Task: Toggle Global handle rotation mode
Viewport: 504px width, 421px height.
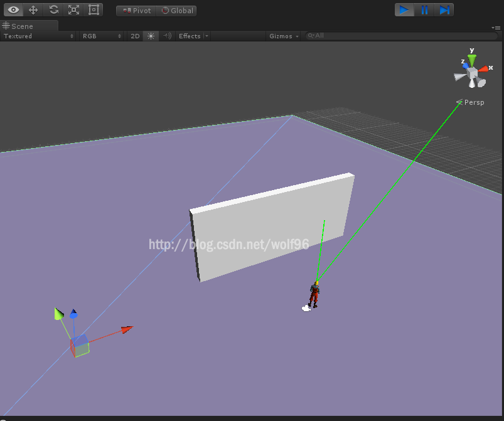Action: point(176,11)
